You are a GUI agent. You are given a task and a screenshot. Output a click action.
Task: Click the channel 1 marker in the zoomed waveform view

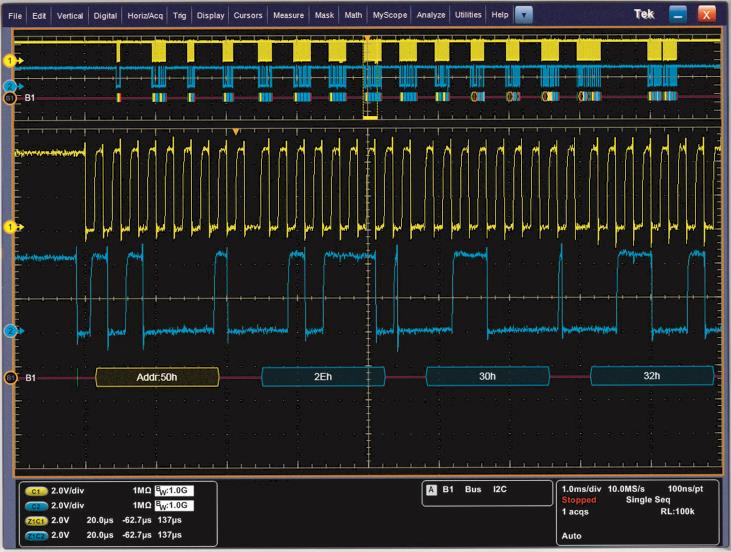pyautogui.click(x=12, y=228)
